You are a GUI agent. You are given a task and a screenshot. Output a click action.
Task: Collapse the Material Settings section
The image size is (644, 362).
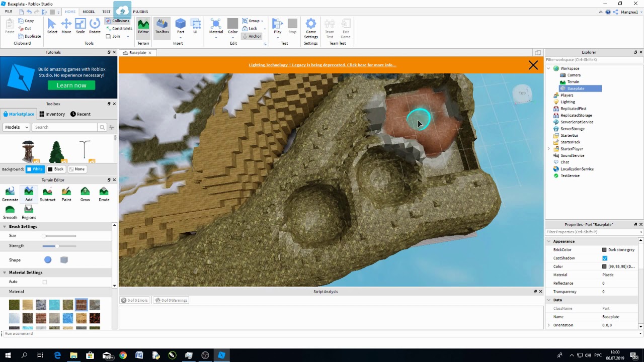pyautogui.click(x=5, y=273)
